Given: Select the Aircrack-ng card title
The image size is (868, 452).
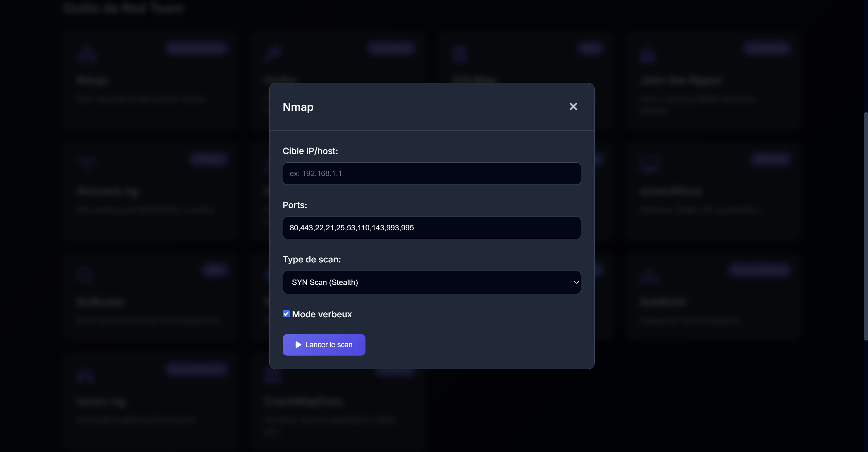Looking at the screenshot, I should click(x=108, y=191).
